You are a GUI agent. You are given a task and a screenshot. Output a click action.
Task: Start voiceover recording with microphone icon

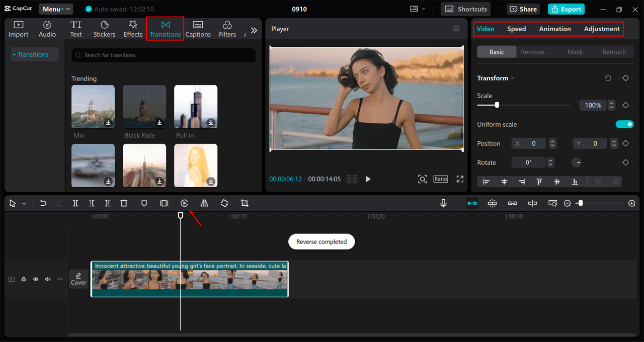click(443, 203)
